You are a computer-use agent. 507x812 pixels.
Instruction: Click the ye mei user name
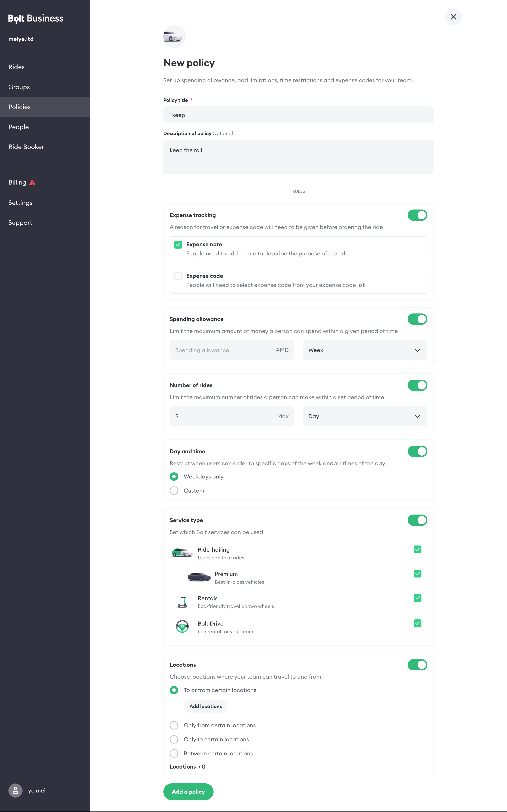(37, 791)
